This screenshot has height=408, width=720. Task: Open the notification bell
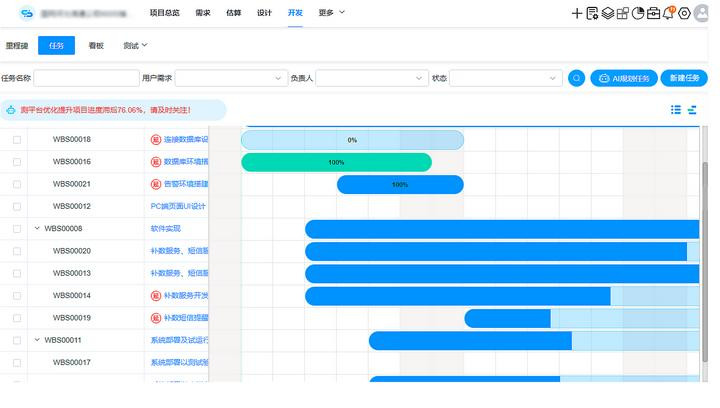(x=669, y=13)
